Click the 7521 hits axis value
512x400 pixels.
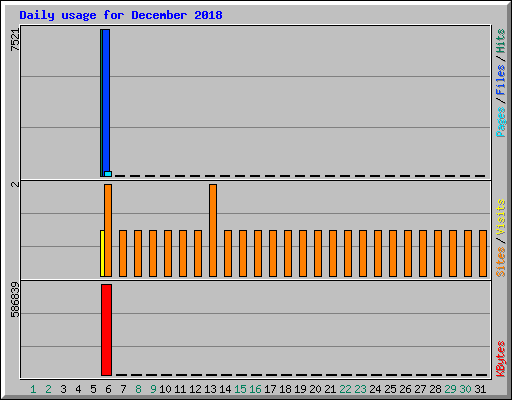coord(15,40)
